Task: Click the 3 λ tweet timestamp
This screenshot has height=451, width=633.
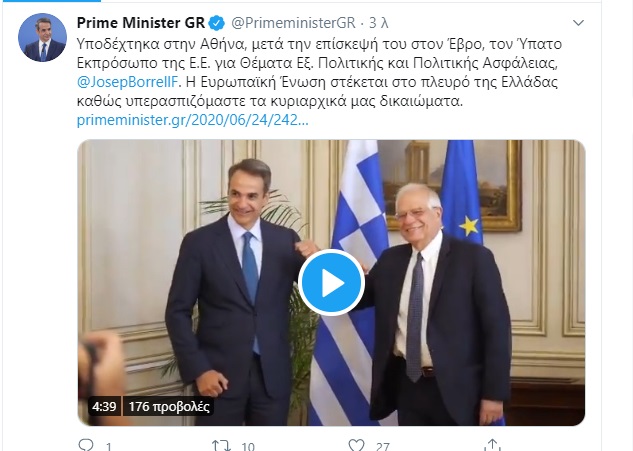Action: pyautogui.click(x=379, y=23)
